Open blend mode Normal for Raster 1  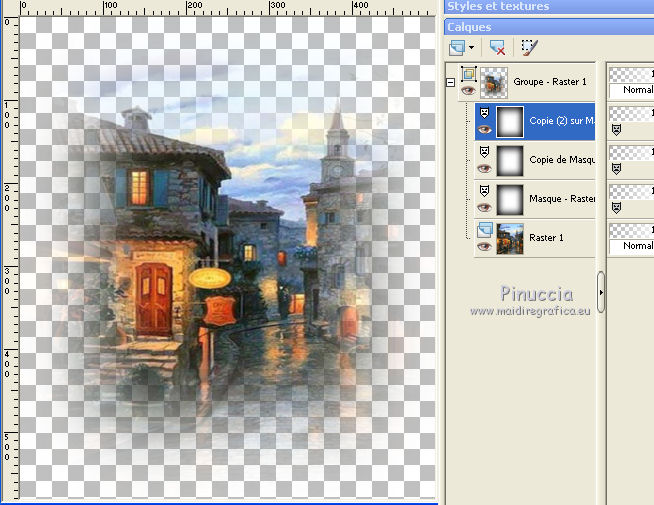[x=631, y=246]
